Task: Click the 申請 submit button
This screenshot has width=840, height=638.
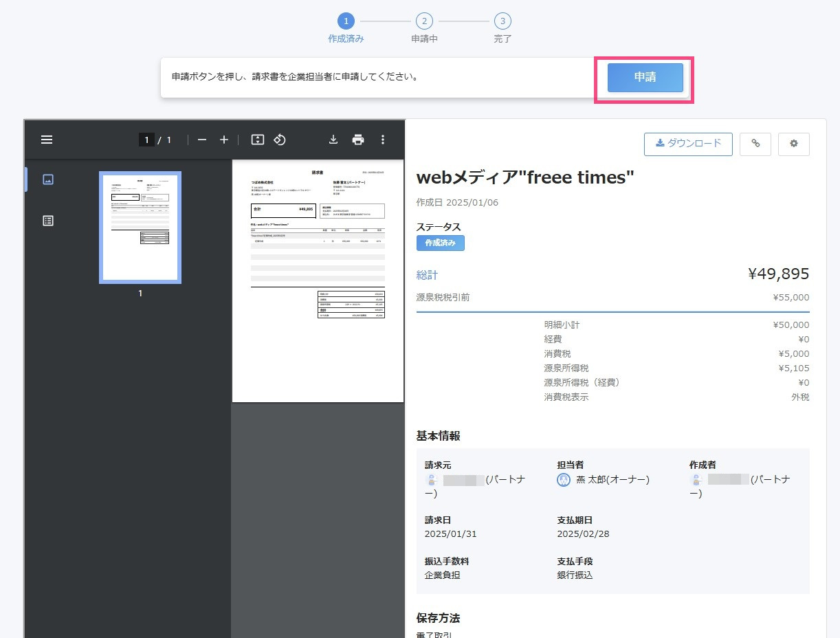Action: (x=645, y=78)
